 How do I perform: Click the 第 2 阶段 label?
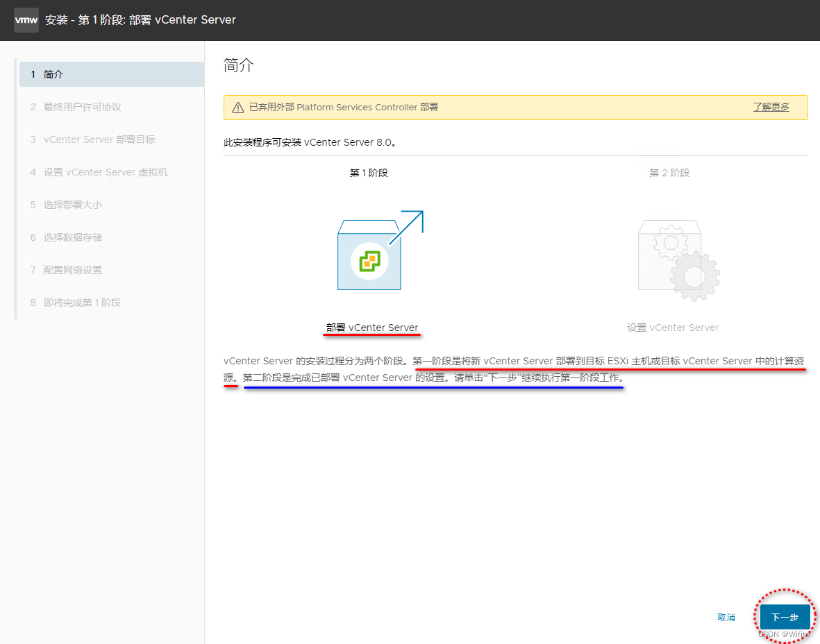point(669,173)
